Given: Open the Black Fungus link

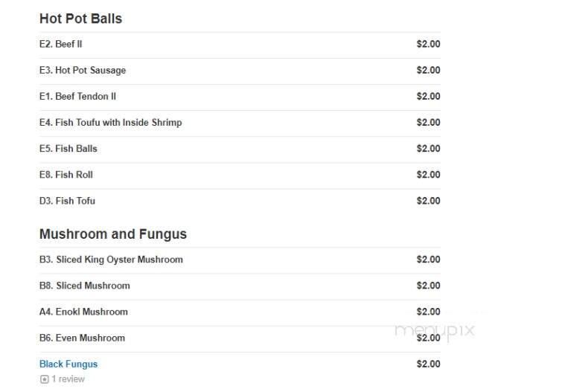Looking at the screenshot, I should 68,364.
